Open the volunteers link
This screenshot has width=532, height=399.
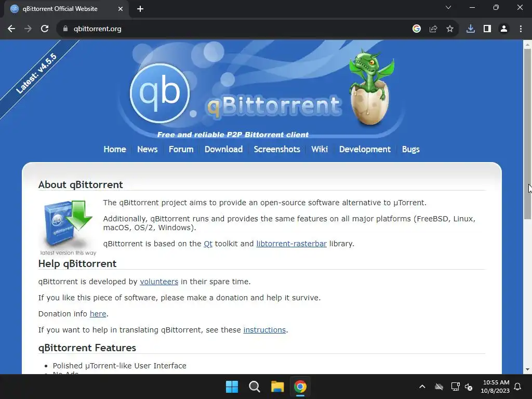point(159,282)
